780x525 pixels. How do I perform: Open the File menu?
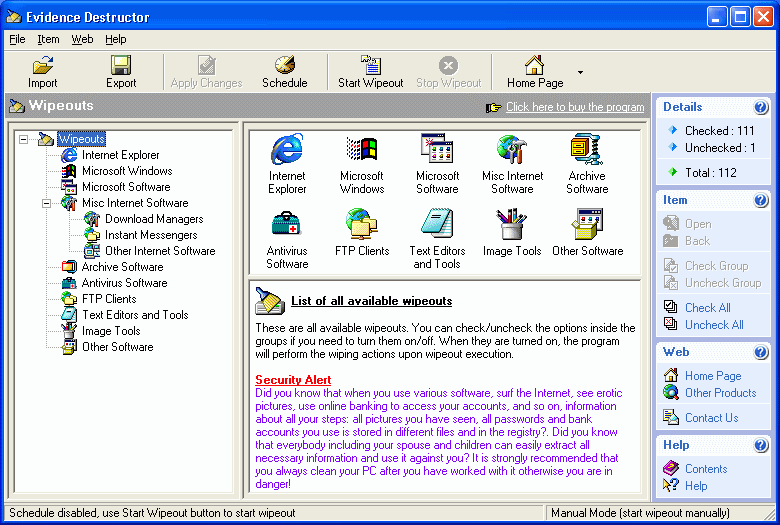[17, 39]
